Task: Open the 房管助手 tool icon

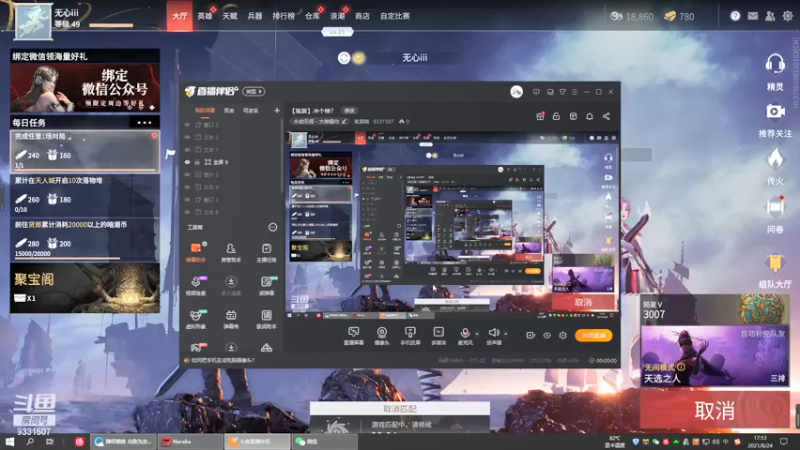Action: pos(231,252)
